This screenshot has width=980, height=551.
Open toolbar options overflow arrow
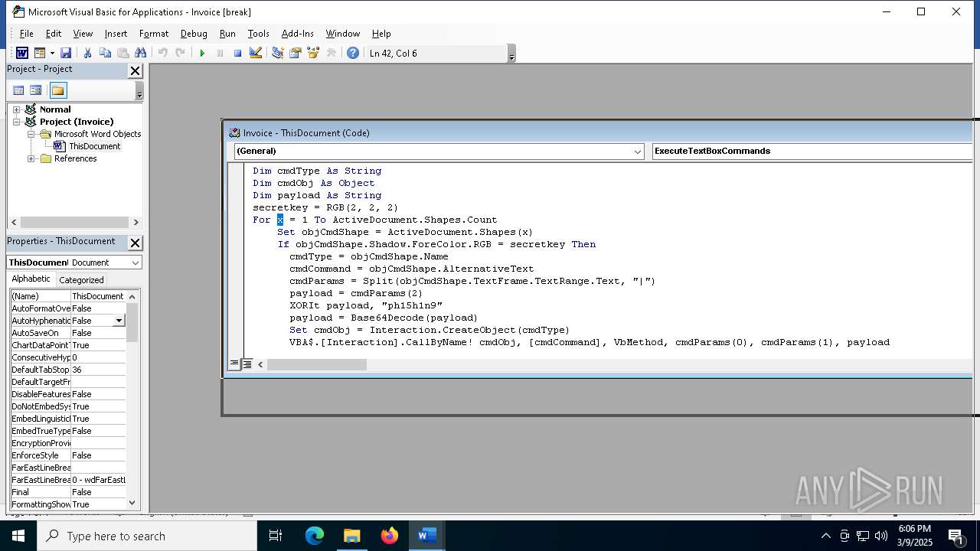(511, 54)
